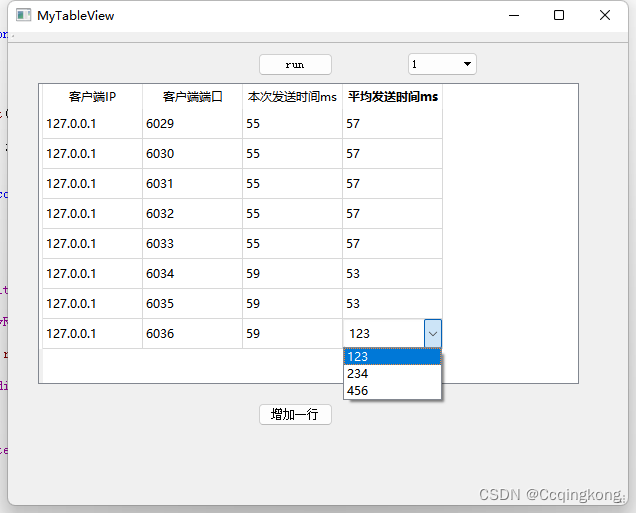636x513 pixels.
Task: Minimize the MyTableView window
Action: (514, 15)
